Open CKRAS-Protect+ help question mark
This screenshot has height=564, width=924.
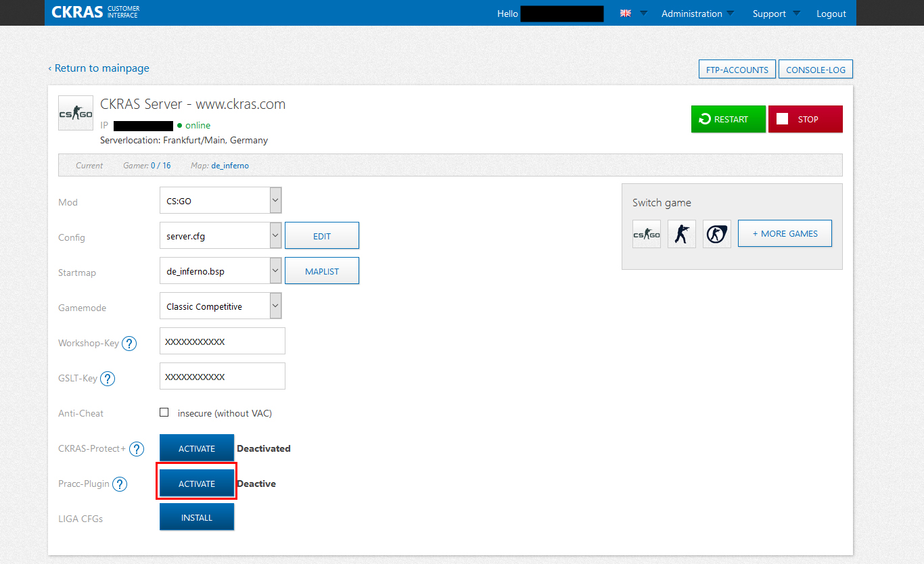coord(137,449)
